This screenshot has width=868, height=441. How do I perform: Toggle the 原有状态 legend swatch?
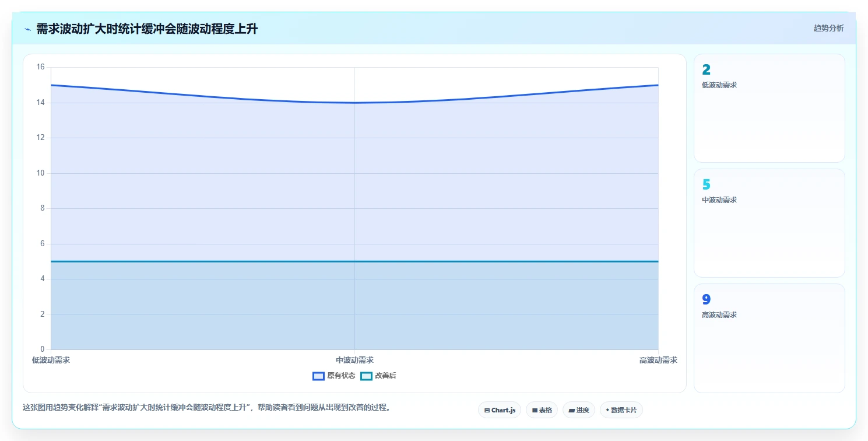pyautogui.click(x=318, y=376)
